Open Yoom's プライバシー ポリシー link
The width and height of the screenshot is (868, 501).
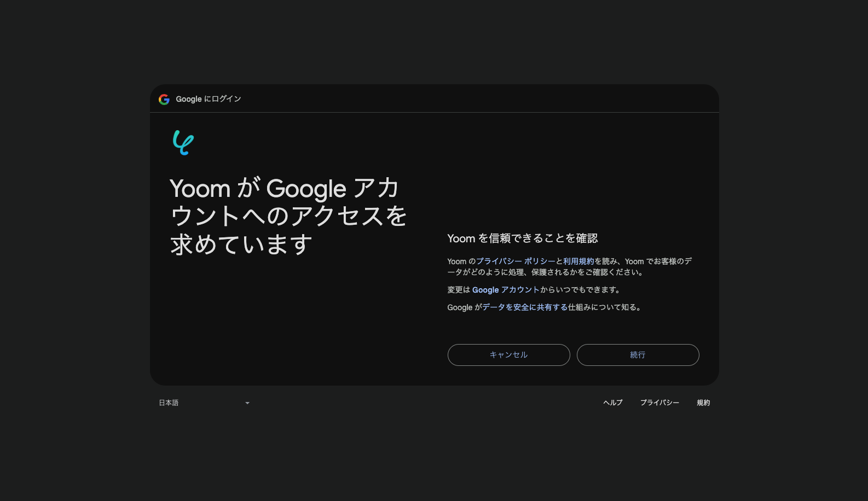[x=515, y=261]
